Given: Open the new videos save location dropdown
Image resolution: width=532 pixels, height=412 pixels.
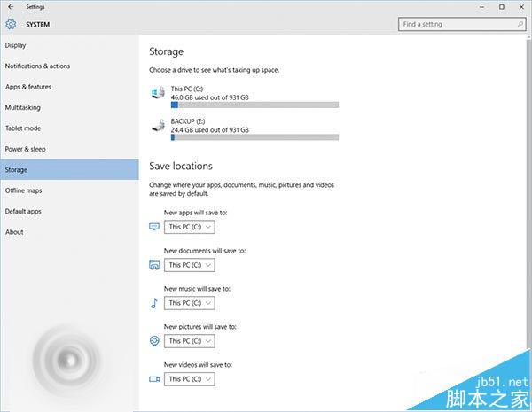Looking at the screenshot, I should pos(190,378).
